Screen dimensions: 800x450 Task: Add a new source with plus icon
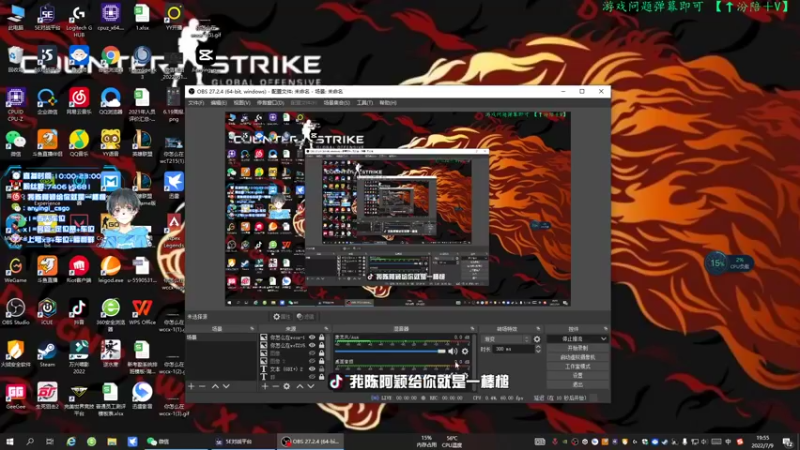[265, 386]
